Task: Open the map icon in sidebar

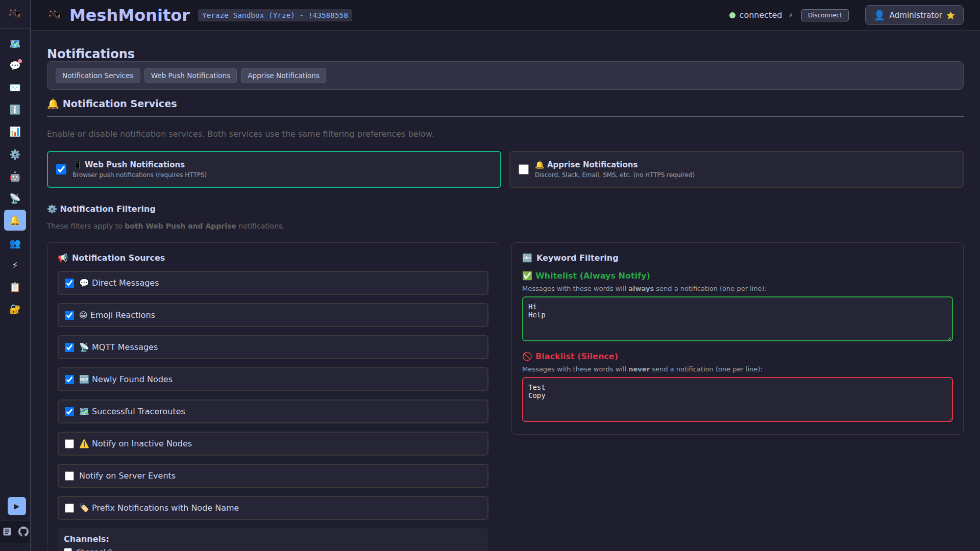Action: click(x=15, y=44)
